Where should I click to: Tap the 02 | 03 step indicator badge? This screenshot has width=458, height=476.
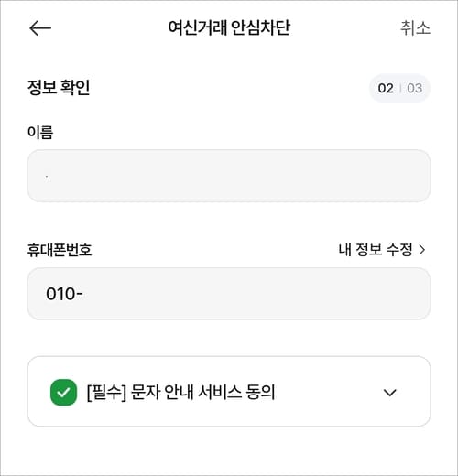coord(400,88)
